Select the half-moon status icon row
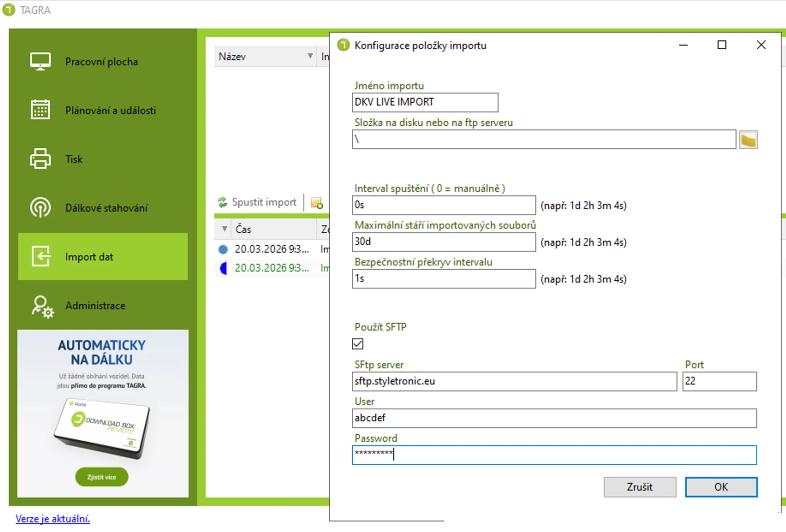Screen dimensions: 786x532 tap(223, 268)
